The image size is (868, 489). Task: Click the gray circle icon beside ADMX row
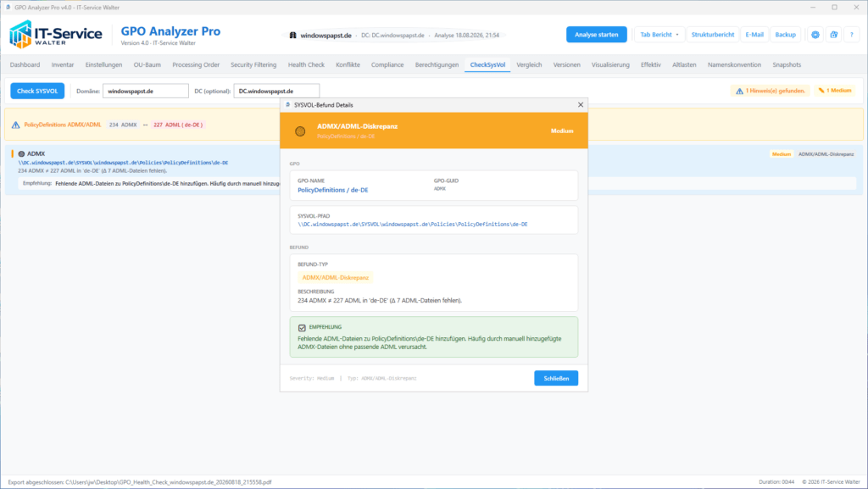[x=21, y=153]
